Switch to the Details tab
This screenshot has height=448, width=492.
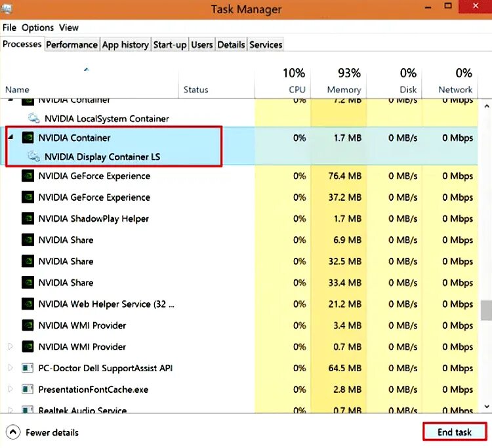231,45
